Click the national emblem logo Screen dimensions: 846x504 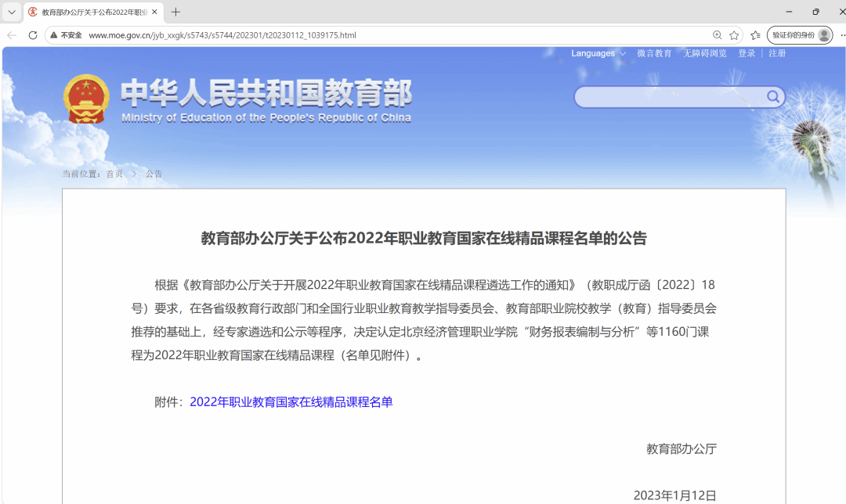tap(86, 99)
